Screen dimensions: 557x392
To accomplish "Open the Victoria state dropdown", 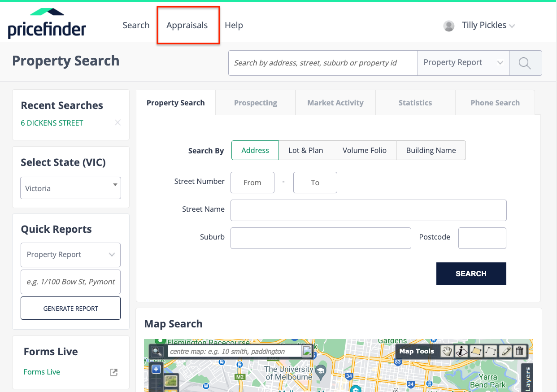I will [70, 188].
